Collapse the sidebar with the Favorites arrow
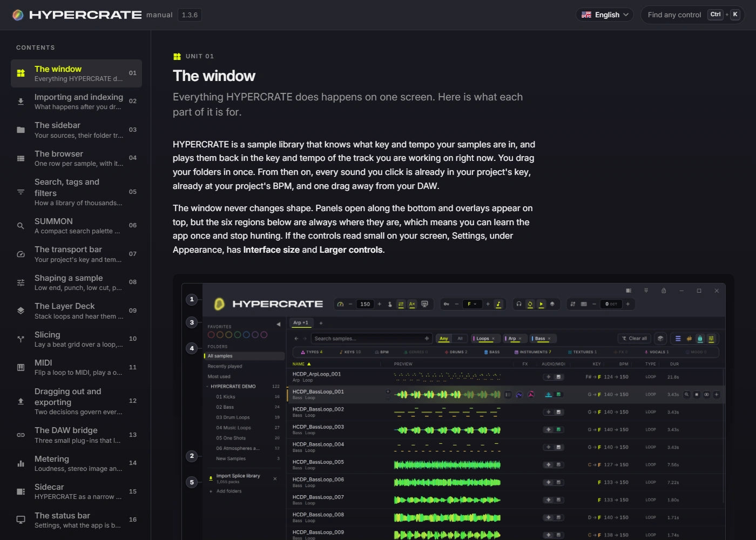 279,325
